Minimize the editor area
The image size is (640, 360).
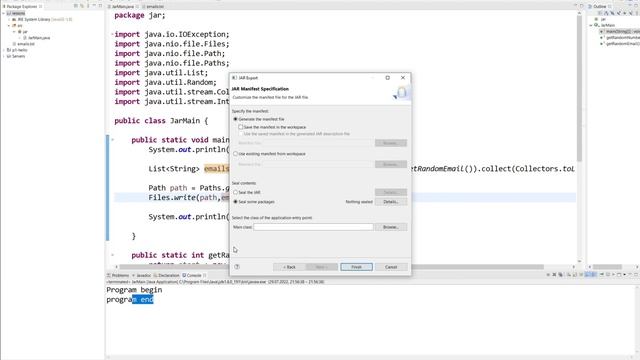coord(576,6)
